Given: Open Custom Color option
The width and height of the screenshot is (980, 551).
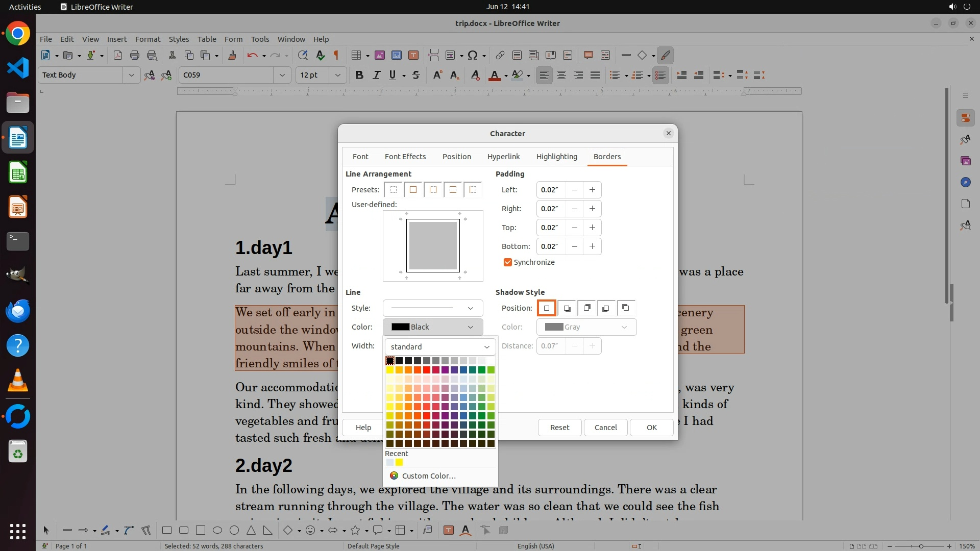Looking at the screenshot, I should point(428,476).
